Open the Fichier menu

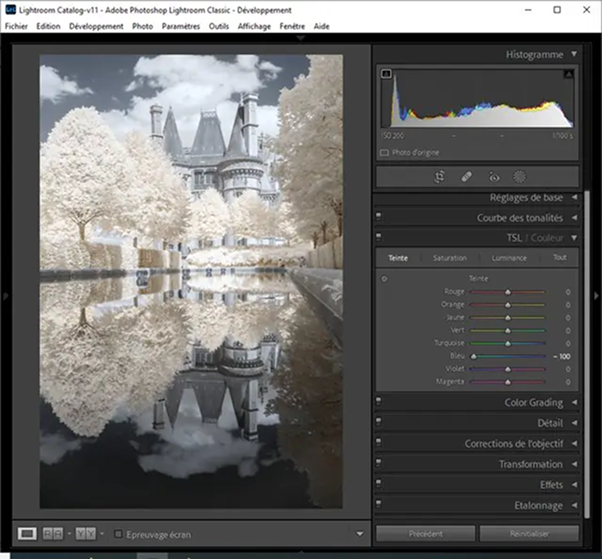point(16,26)
